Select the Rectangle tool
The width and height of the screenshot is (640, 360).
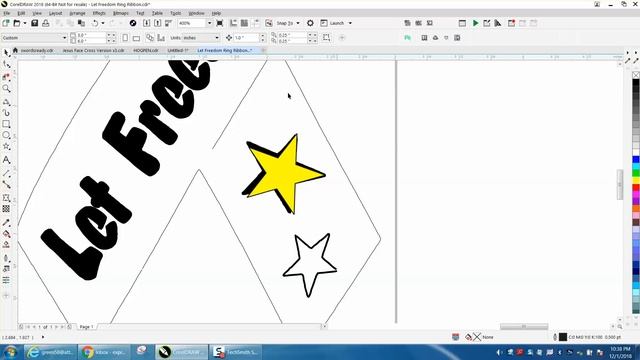pyautogui.click(x=6, y=124)
